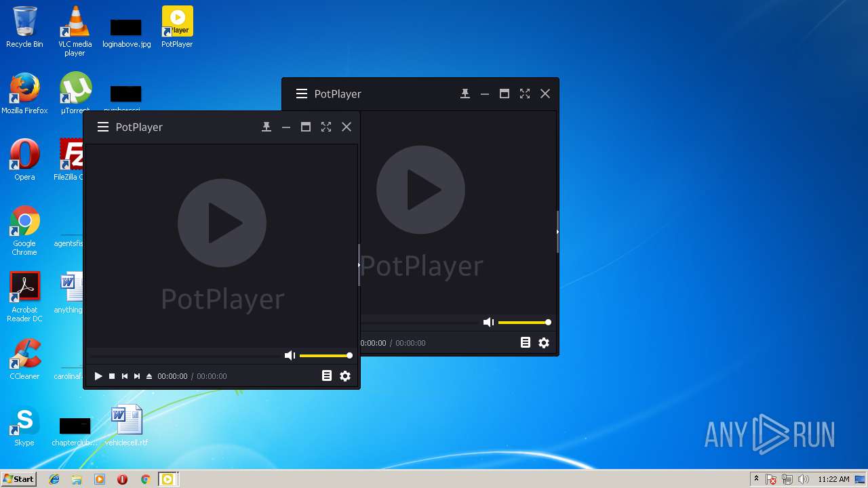Select vehiclecell.rtf desktop file
Viewport: 868px width, 488px height.
pyautogui.click(x=126, y=426)
